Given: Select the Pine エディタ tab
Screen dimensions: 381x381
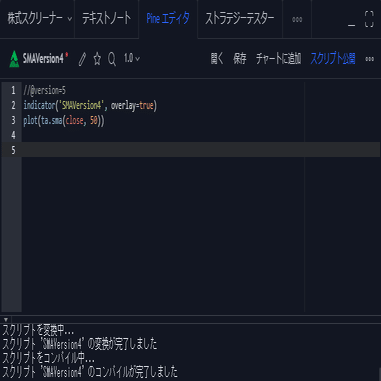Looking at the screenshot, I should (168, 19).
